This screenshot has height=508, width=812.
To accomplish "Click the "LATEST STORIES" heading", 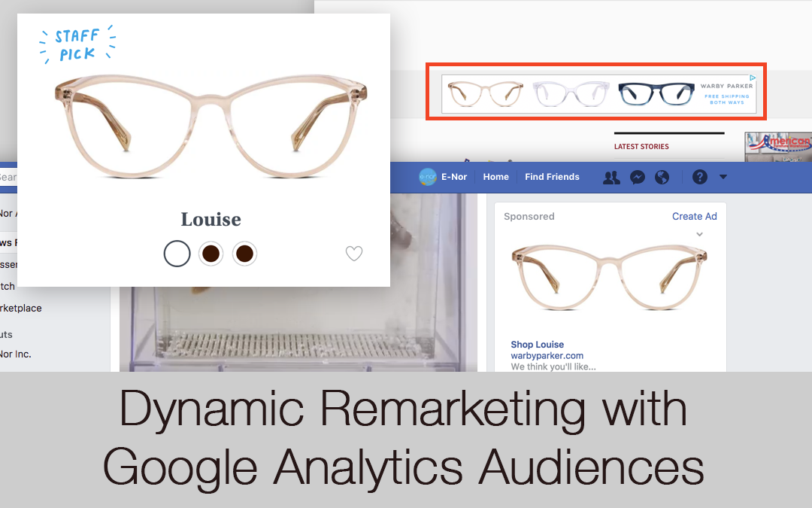I will pyautogui.click(x=641, y=147).
